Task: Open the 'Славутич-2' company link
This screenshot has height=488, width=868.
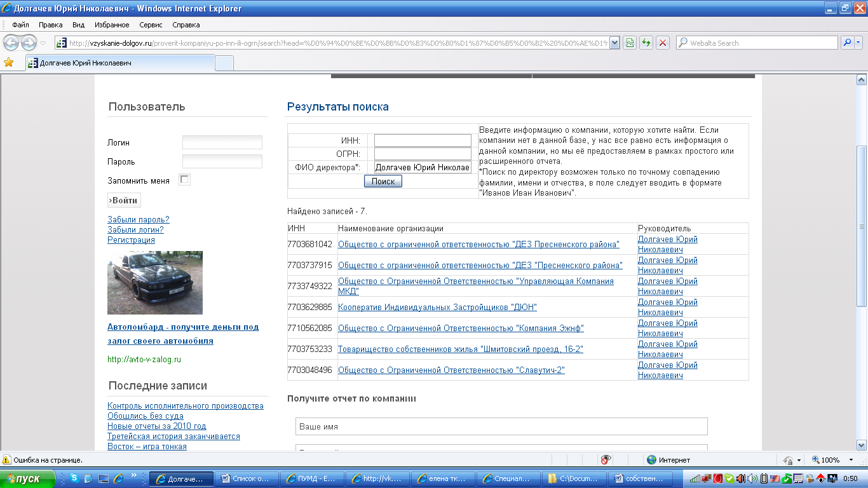Action: [x=451, y=370]
